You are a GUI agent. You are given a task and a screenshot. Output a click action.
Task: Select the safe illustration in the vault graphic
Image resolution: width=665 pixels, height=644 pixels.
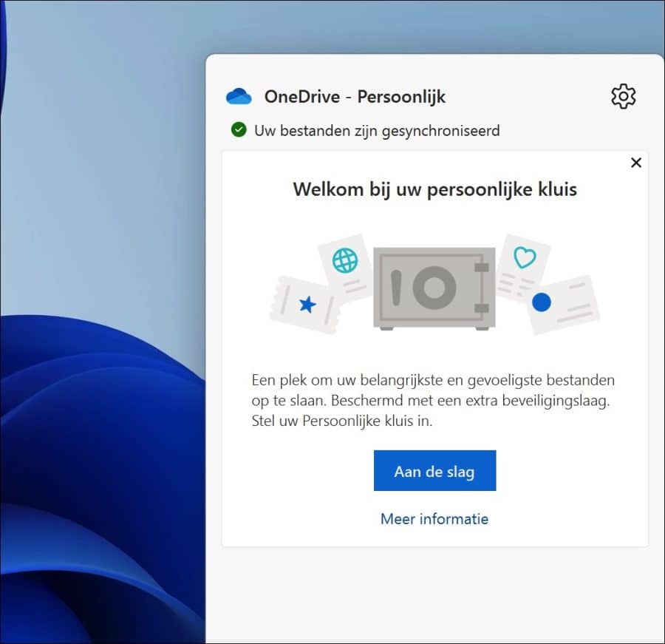[x=434, y=287]
